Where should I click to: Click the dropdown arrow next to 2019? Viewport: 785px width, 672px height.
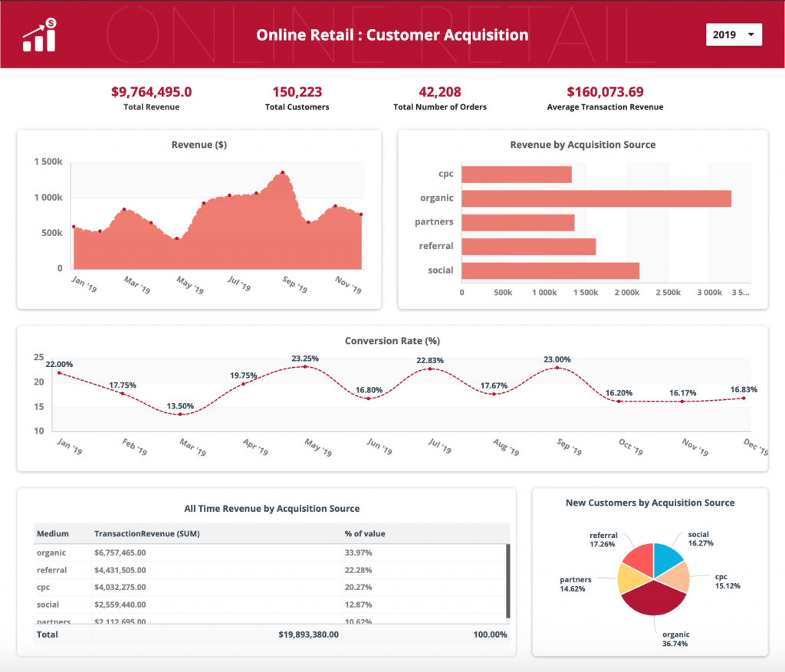(751, 34)
